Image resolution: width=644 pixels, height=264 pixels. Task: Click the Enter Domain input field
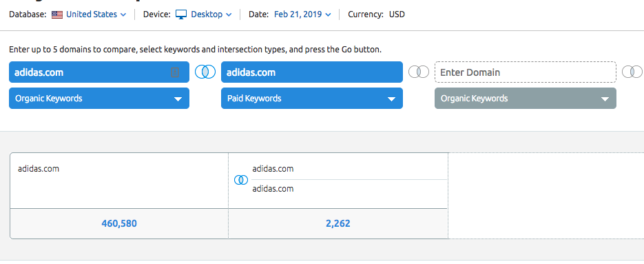[x=526, y=72]
